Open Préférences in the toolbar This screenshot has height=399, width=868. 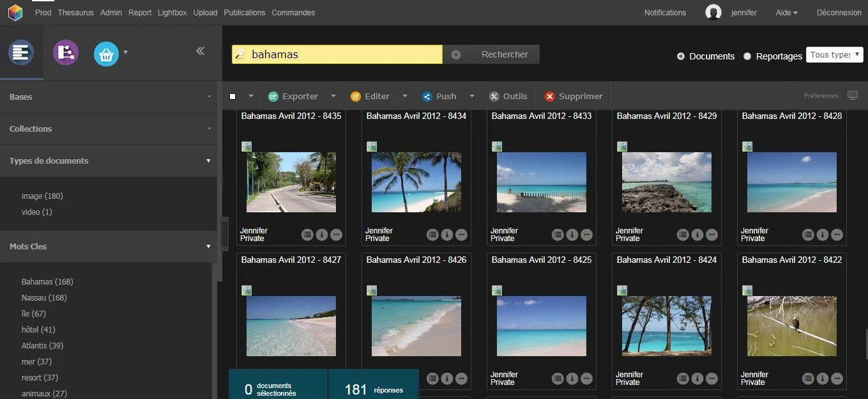[821, 96]
